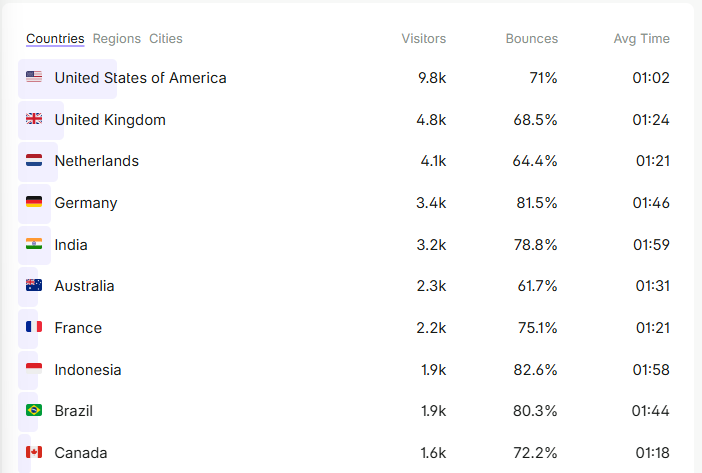Select the Indonesia country name
702x473 pixels.
[x=88, y=370]
